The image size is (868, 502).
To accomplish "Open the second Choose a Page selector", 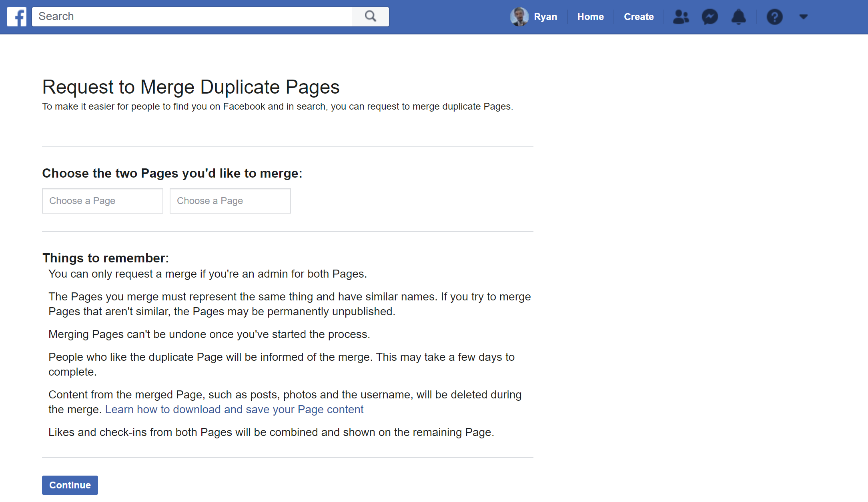I will click(230, 201).
